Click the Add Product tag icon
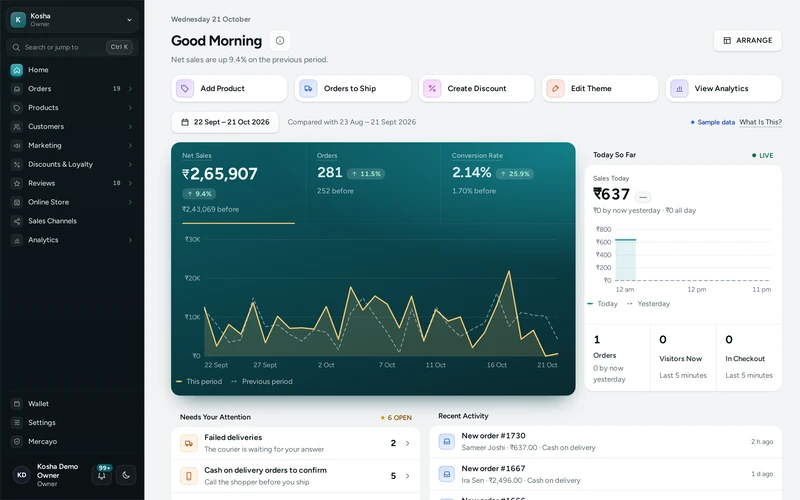 click(185, 88)
